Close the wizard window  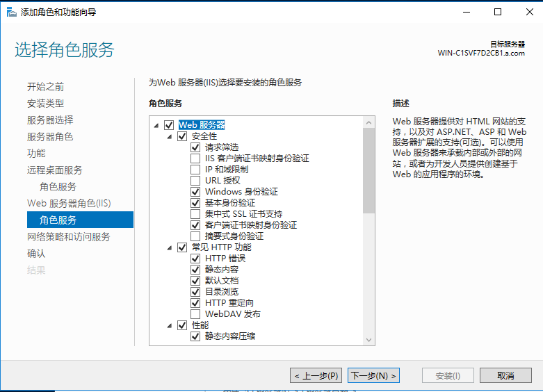click(530, 12)
